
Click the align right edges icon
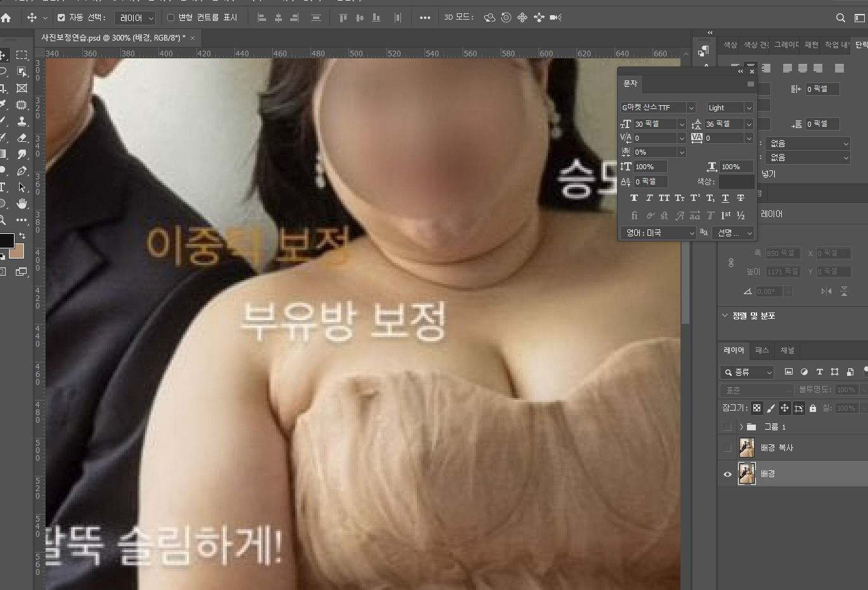(x=294, y=18)
